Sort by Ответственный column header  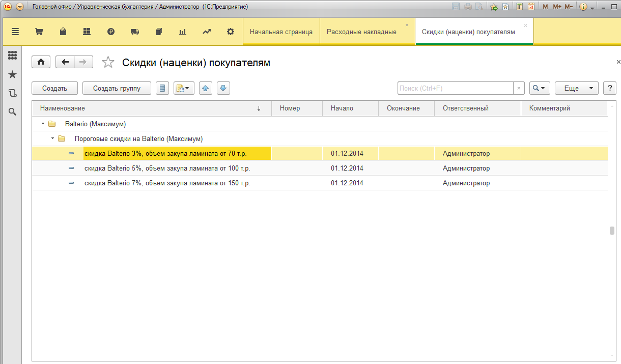478,108
